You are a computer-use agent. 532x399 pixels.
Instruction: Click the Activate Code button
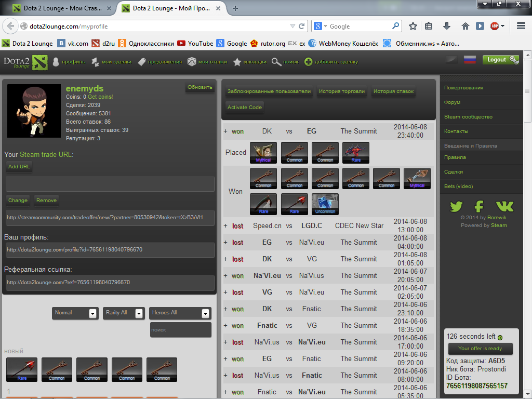point(245,107)
